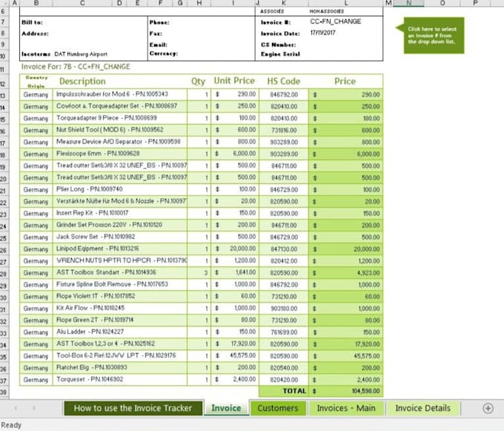504x431 pixels.
Task: Add a new sheet with plus icon
Action: 488,408
